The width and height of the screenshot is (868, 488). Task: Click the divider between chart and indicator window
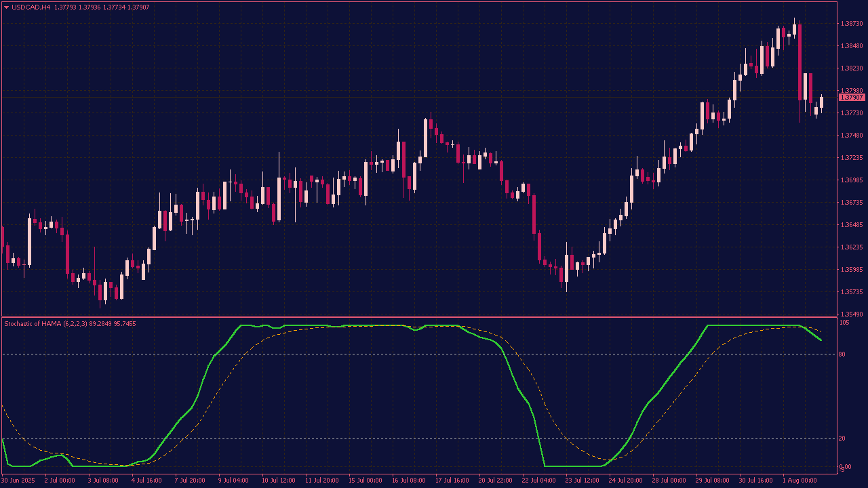tap(419, 317)
